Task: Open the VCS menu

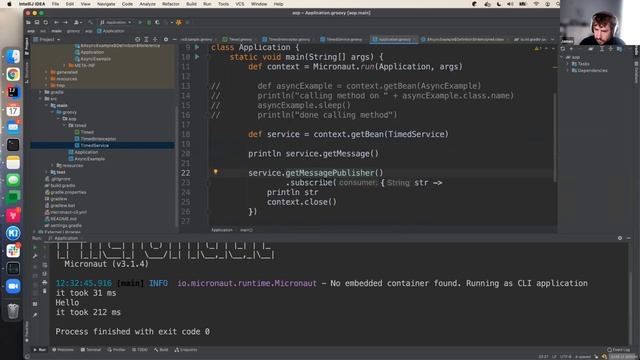Action: coord(240,4)
